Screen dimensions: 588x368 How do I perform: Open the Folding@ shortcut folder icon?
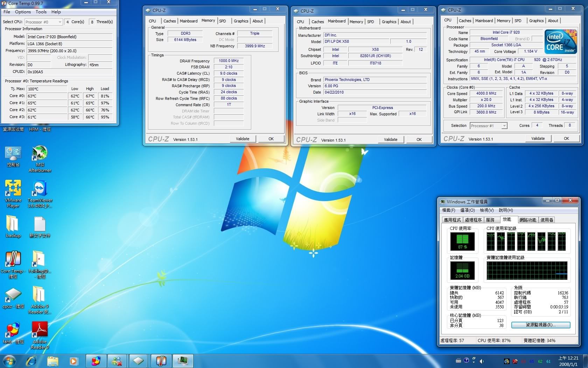[x=40, y=264]
